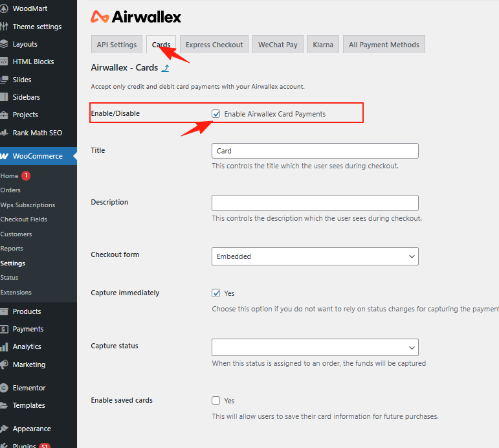Click the Elementor circle icon
This screenshot has width=499, height=448.
click(3, 388)
